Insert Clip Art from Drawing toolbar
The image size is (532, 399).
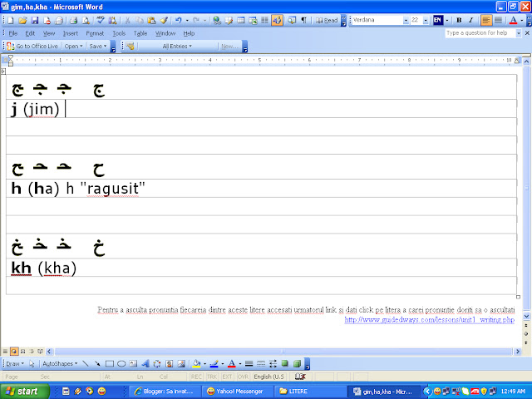point(169,364)
